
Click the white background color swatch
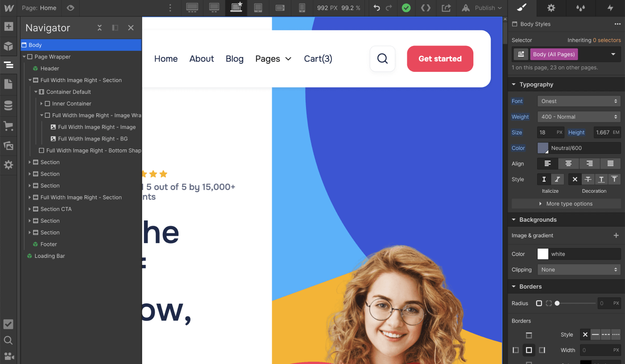tap(542, 253)
